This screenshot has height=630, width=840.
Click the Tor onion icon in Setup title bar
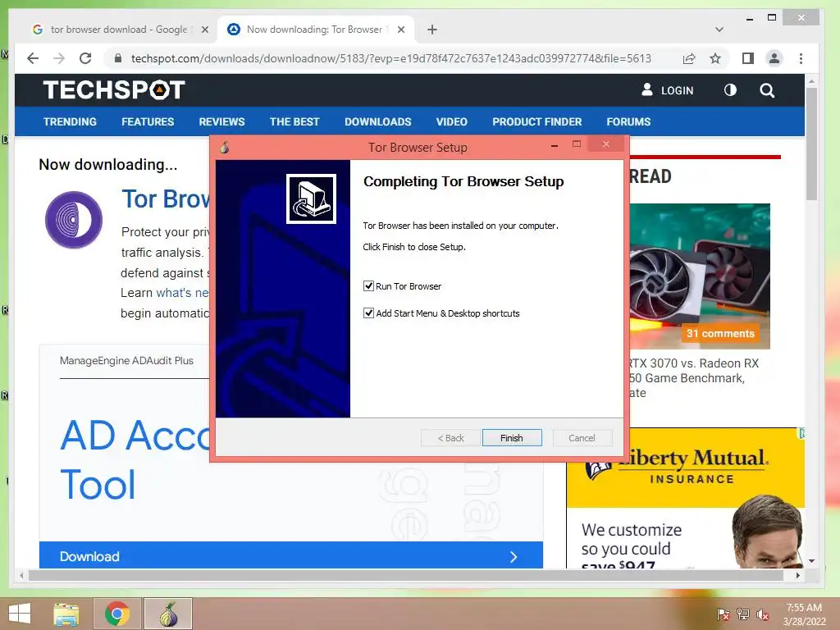click(224, 147)
